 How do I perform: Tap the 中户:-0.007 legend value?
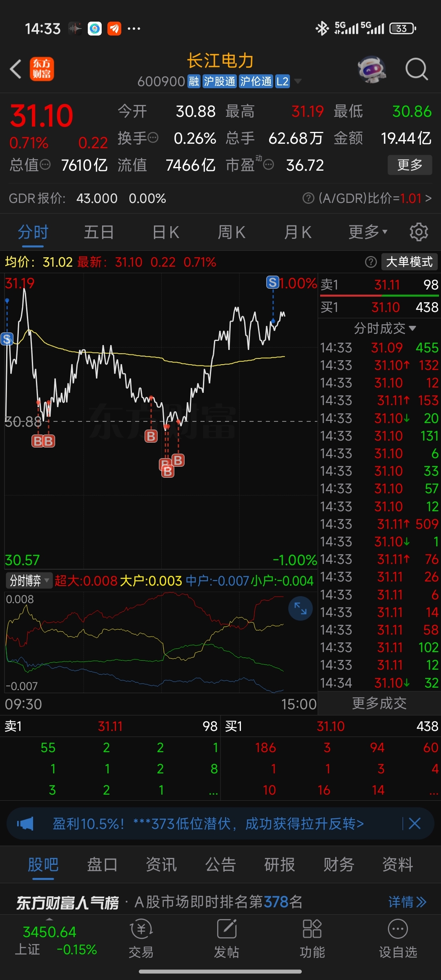click(x=217, y=581)
